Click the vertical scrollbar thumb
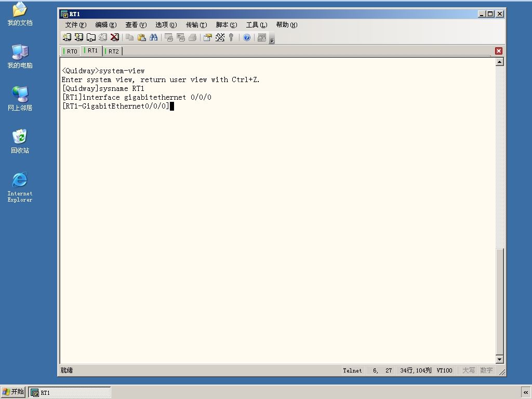Viewport: 532px width, 399px height. click(499, 301)
